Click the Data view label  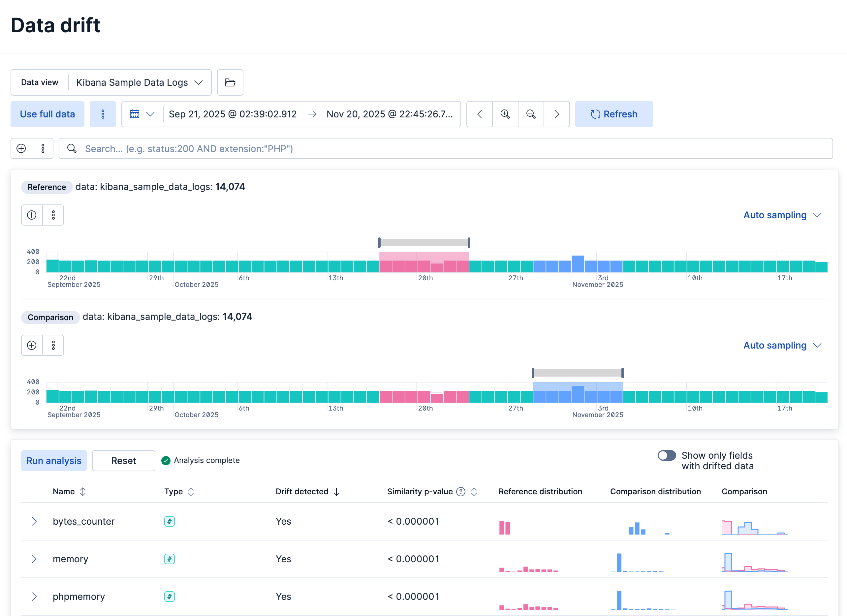40,82
